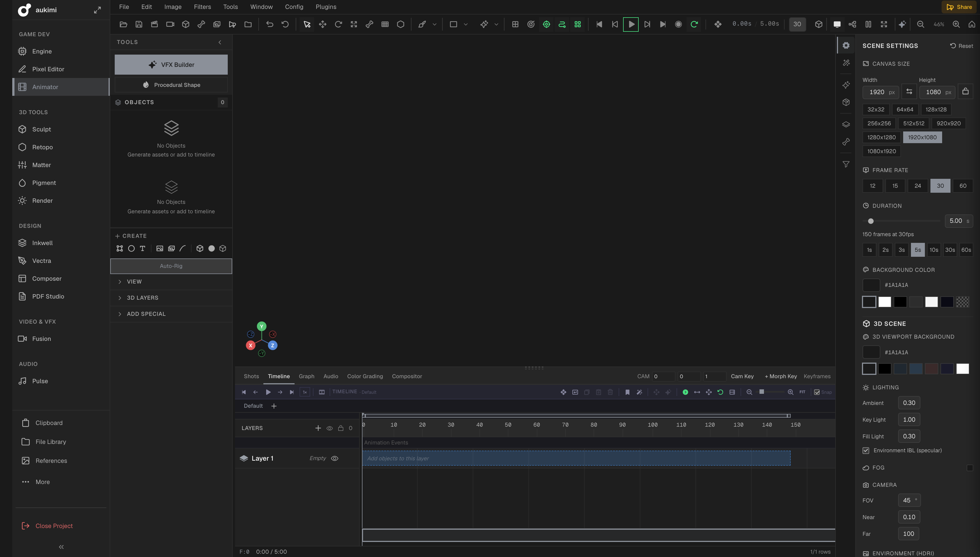The height and width of the screenshot is (557, 980).
Task: Click the Record circle icon
Action: coord(678,24)
